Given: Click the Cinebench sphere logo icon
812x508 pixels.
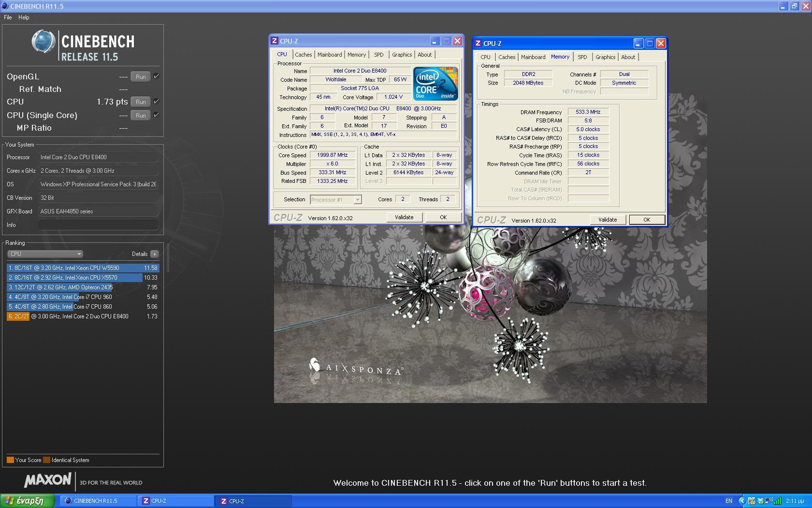Looking at the screenshot, I should click(x=43, y=42).
